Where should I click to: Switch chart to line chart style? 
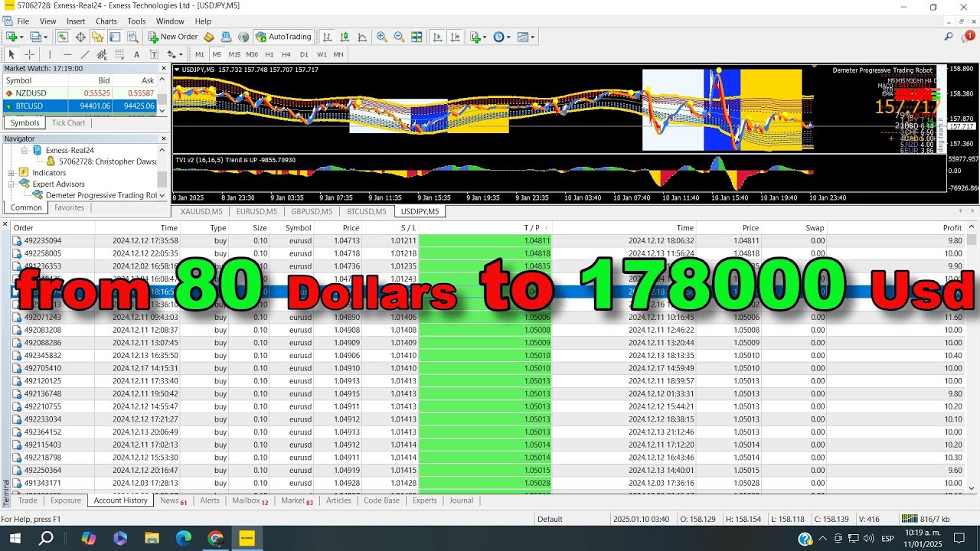tap(362, 37)
